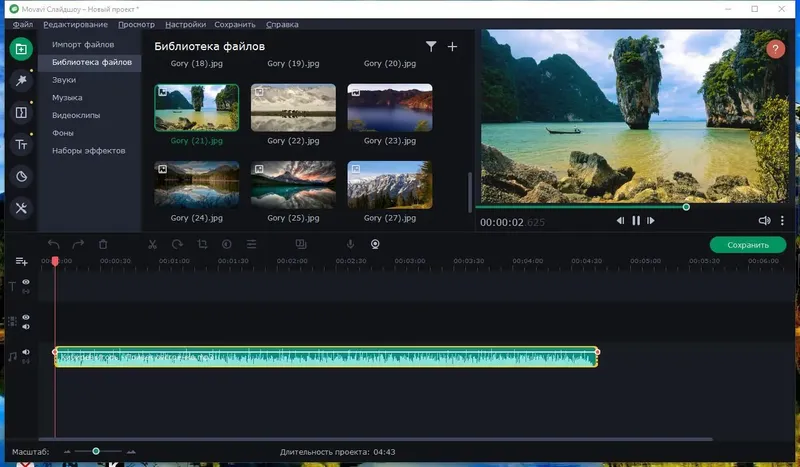The image size is (800, 467).
Task: Click the file library vertical scrollbar
Action: coord(469,192)
